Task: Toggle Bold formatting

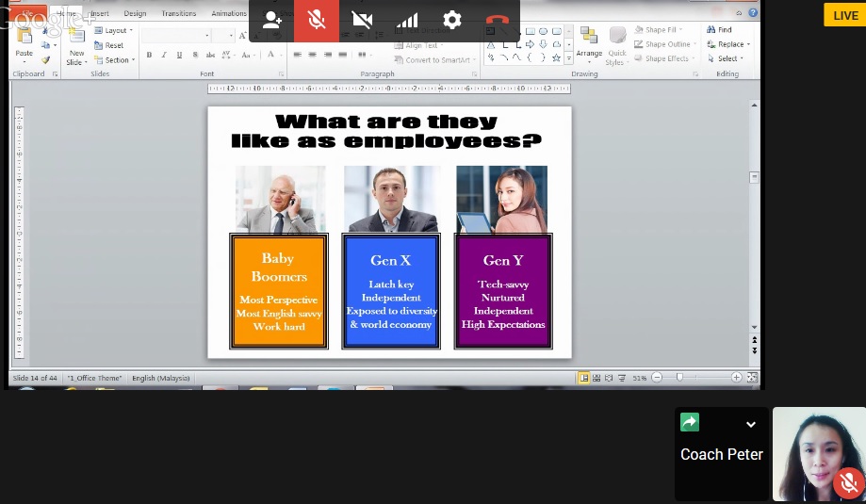Action: click(x=149, y=55)
